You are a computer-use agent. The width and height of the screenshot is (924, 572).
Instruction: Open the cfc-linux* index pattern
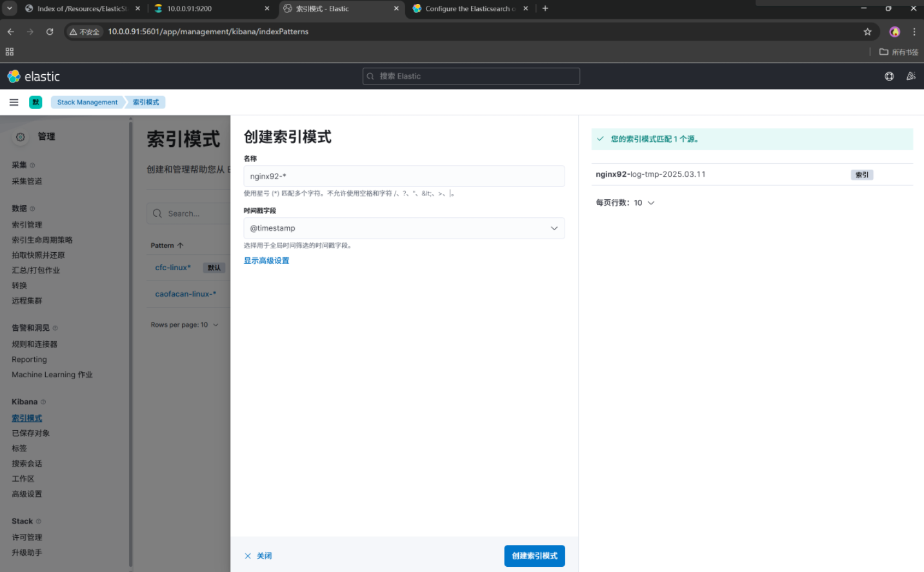(173, 268)
